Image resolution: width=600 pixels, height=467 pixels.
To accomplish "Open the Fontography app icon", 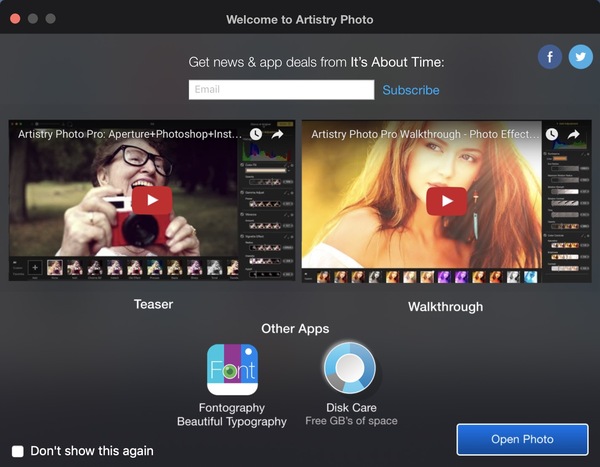I will click(232, 369).
